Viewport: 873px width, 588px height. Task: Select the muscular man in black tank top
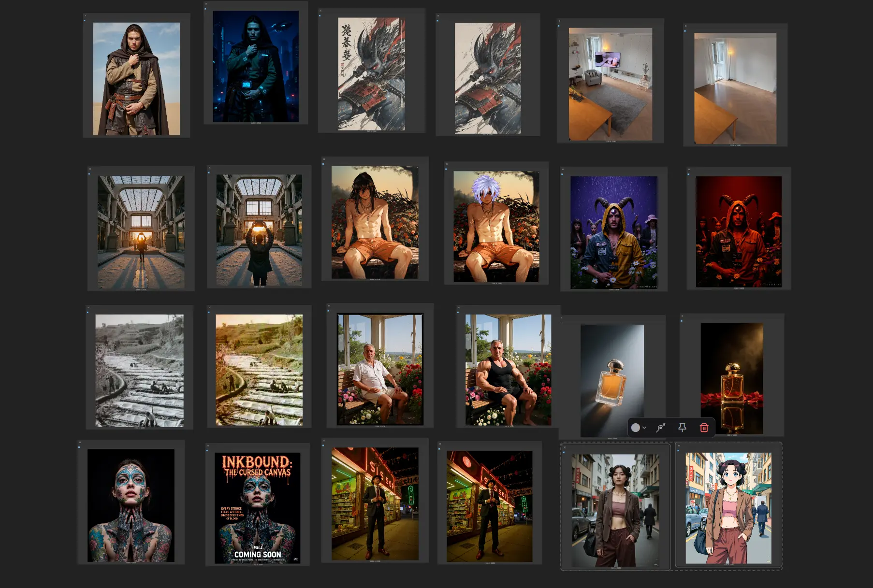[508, 370]
